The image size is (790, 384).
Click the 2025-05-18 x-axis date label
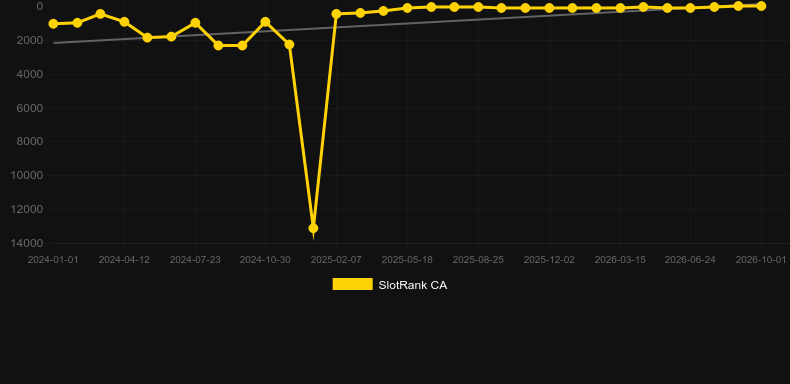click(407, 260)
